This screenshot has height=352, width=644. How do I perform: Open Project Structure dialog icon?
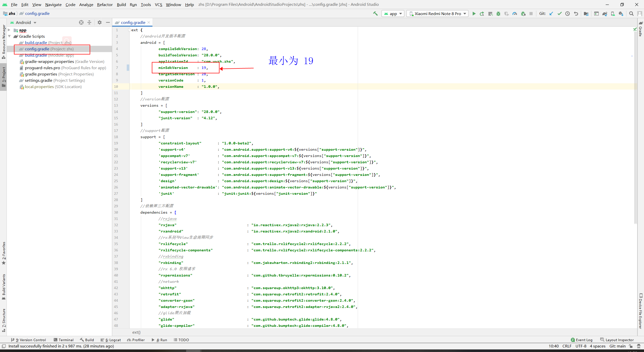click(x=586, y=14)
